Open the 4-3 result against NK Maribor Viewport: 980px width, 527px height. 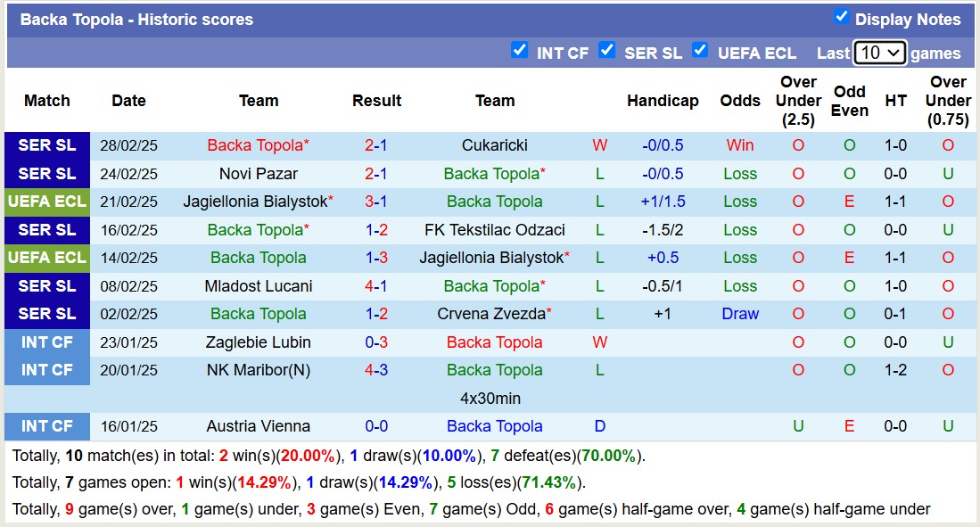coord(375,370)
